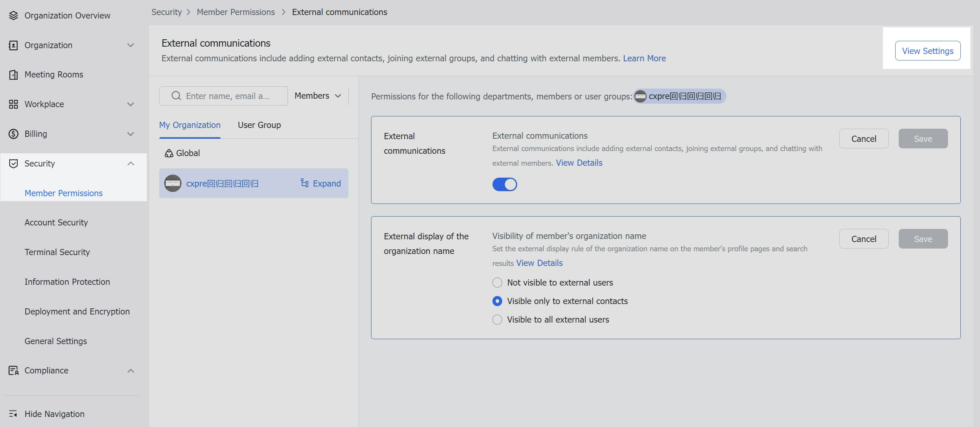Disable the External communications toggle
Image resolution: width=980 pixels, height=427 pixels.
point(504,184)
